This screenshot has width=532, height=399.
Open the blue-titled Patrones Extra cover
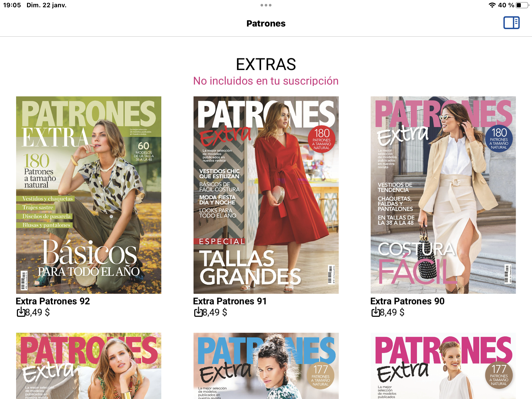(x=266, y=366)
